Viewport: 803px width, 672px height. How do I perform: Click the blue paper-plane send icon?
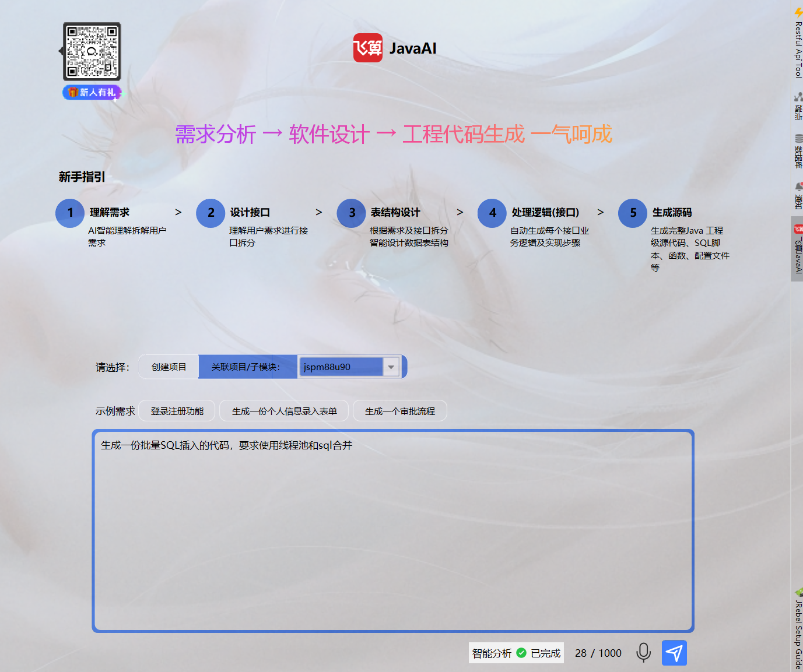674,653
